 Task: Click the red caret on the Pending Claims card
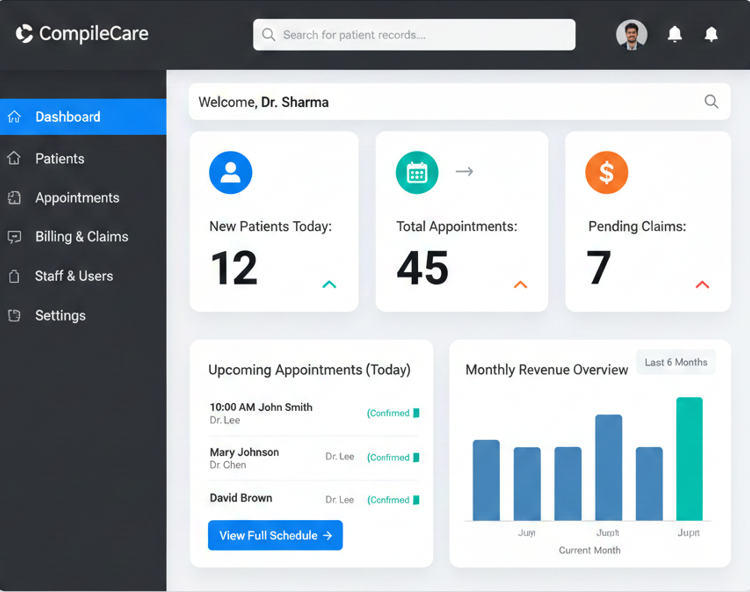pos(702,285)
